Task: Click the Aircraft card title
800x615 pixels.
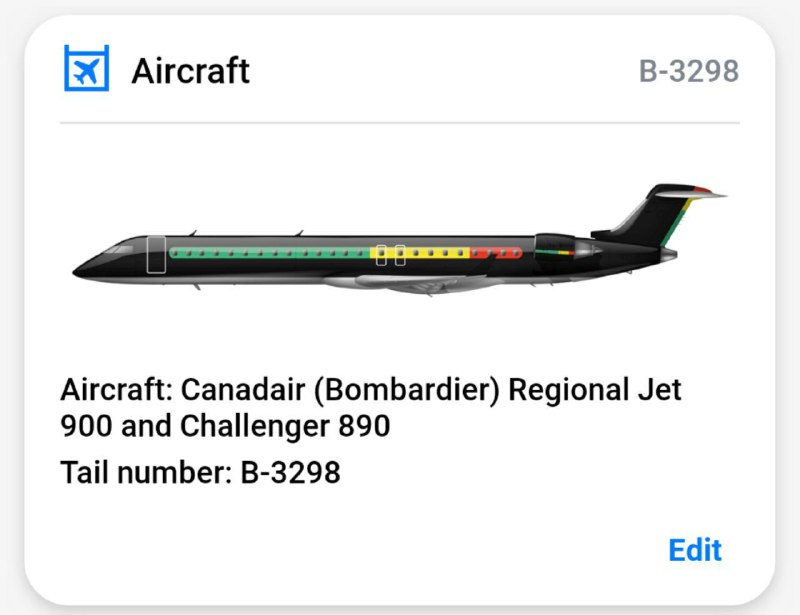Action: point(190,70)
